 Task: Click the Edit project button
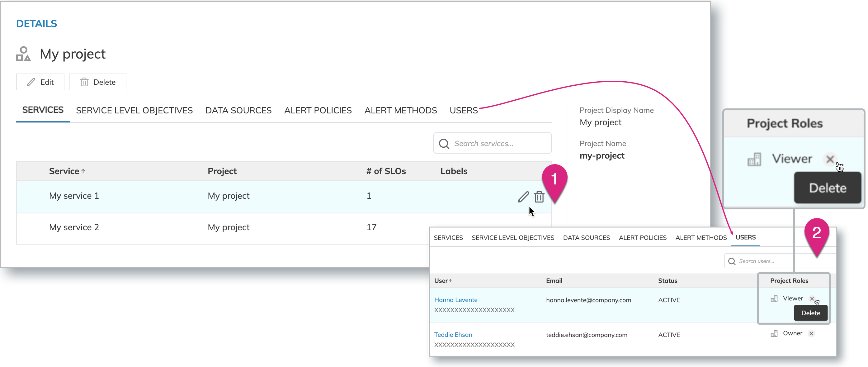click(40, 82)
